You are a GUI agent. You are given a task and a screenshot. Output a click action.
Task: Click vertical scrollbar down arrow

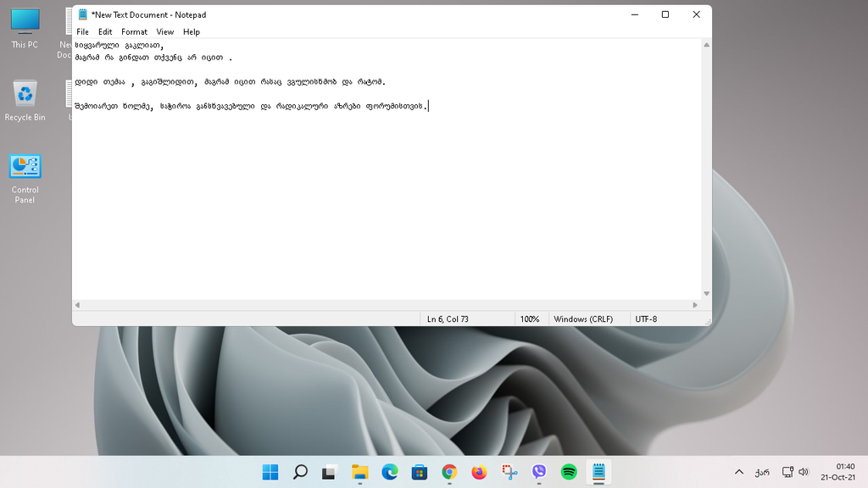[x=706, y=294]
